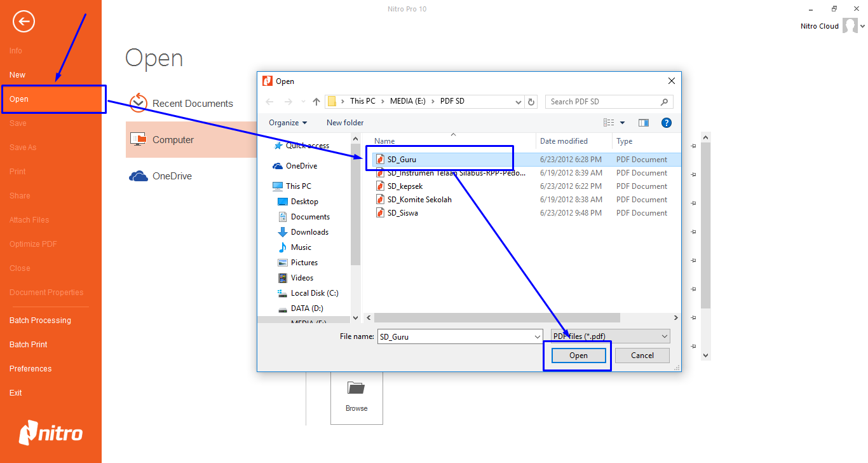Click the File name text field
This screenshot has width=868, height=463.
454,336
